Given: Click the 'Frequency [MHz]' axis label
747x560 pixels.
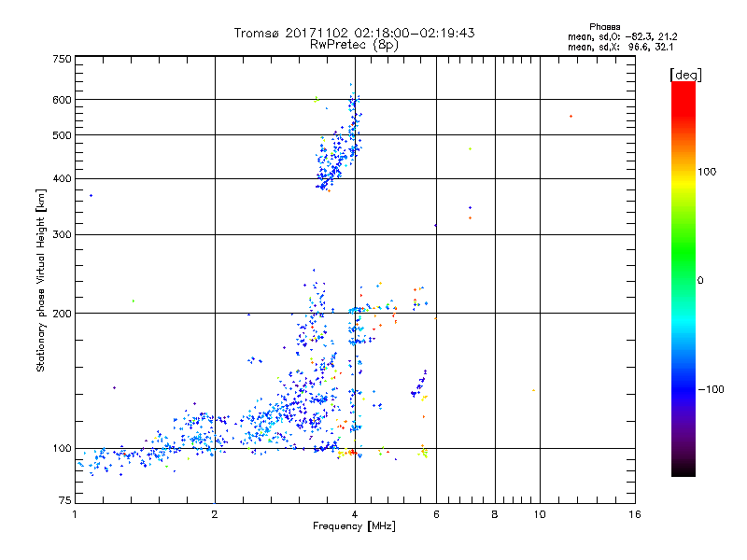Looking at the screenshot, I should (x=354, y=526).
